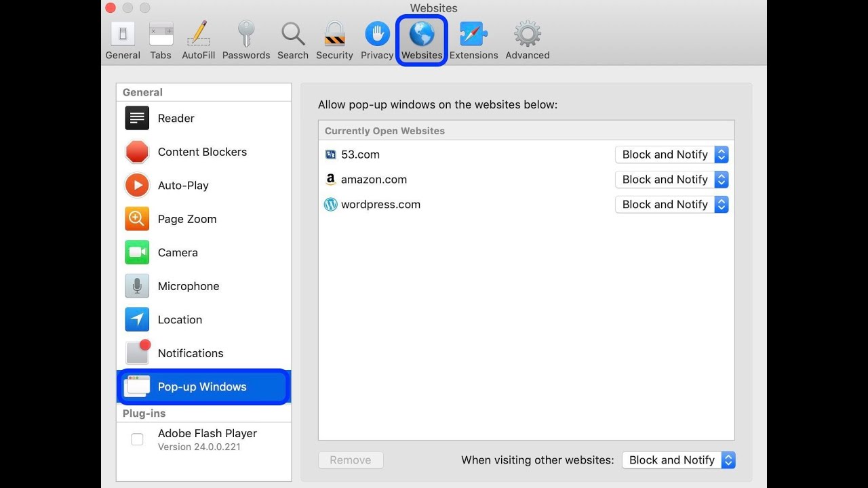Open the General preferences tab

point(123,39)
